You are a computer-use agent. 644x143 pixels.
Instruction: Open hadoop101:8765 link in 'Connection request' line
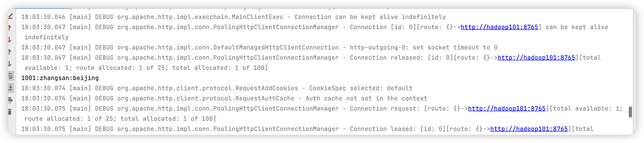[506, 109]
